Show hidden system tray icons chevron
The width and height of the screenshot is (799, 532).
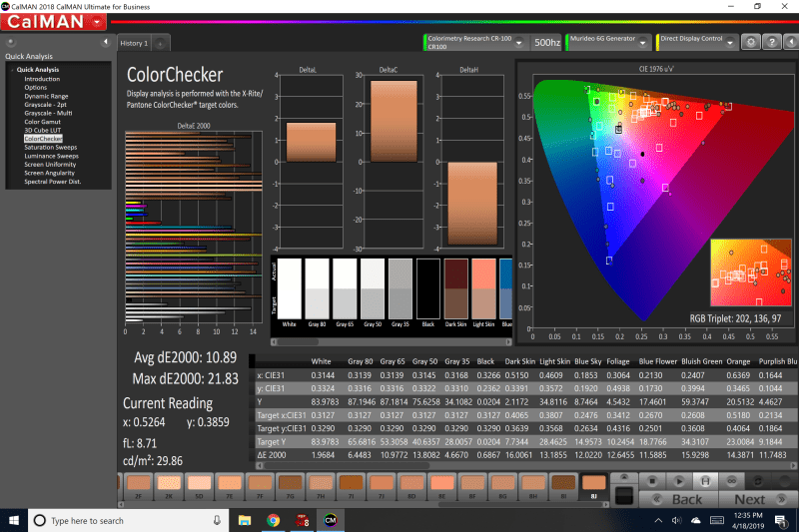(x=658, y=520)
